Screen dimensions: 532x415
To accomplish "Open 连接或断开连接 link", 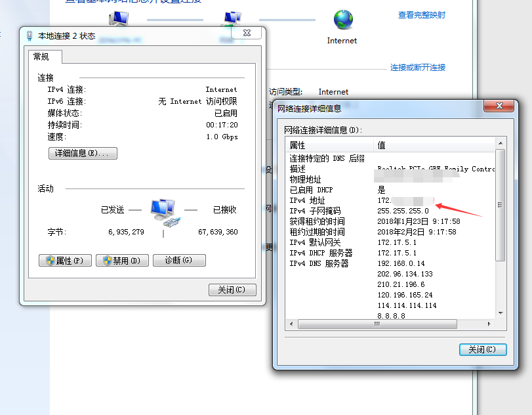I will pos(418,67).
